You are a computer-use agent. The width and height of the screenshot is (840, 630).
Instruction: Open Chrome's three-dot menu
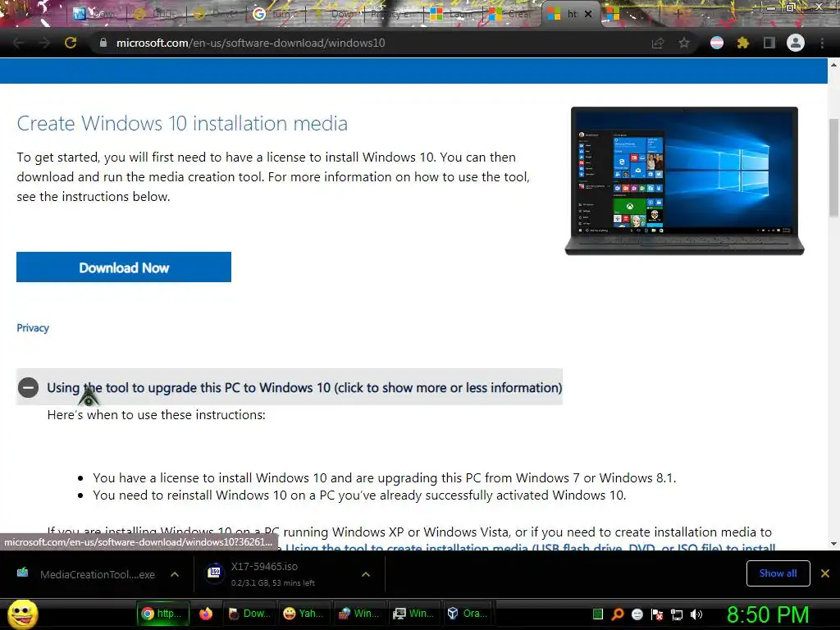822,43
